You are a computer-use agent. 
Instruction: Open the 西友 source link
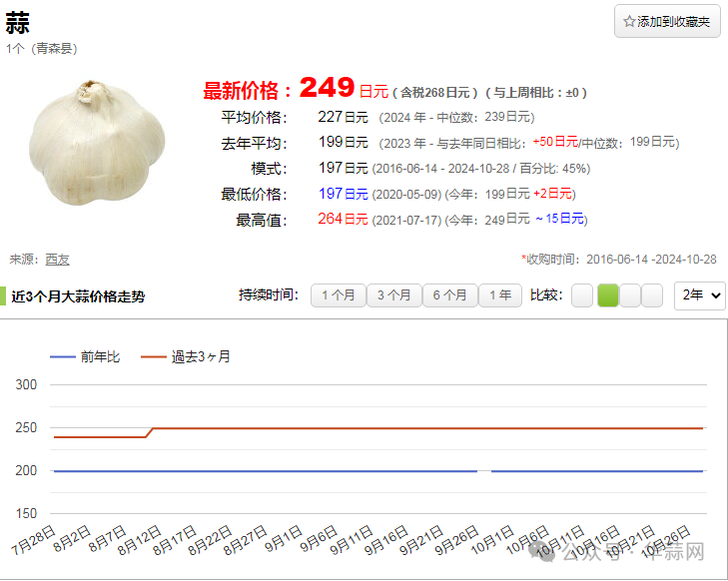[x=57, y=259]
